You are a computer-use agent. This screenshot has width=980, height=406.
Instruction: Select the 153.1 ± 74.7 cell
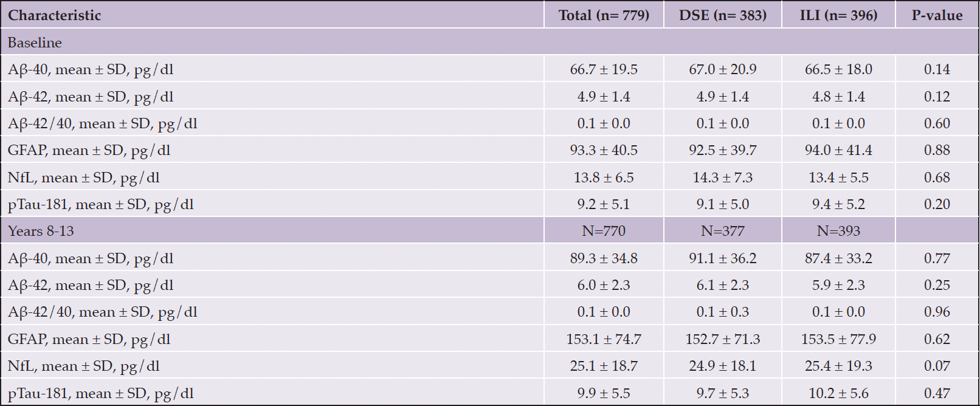tap(604, 339)
